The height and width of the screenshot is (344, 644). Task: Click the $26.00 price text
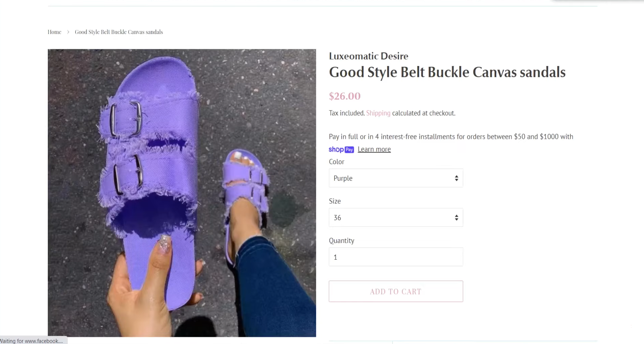click(345, 96)
